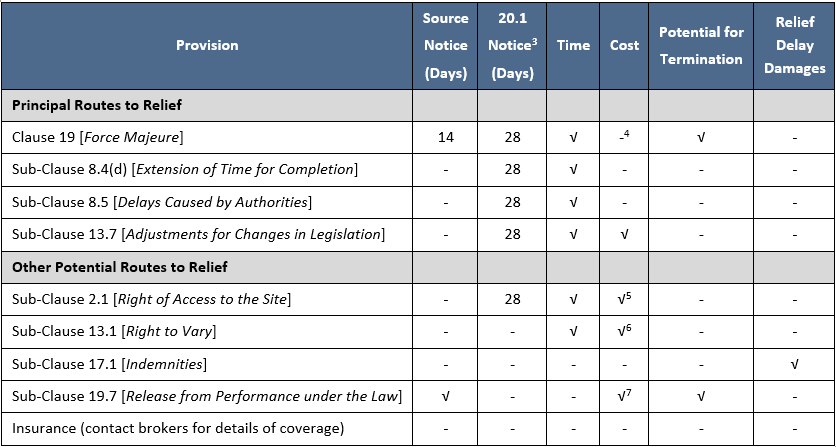Click the Other Potential Routes to Relief heading

[x=119, y=267]
